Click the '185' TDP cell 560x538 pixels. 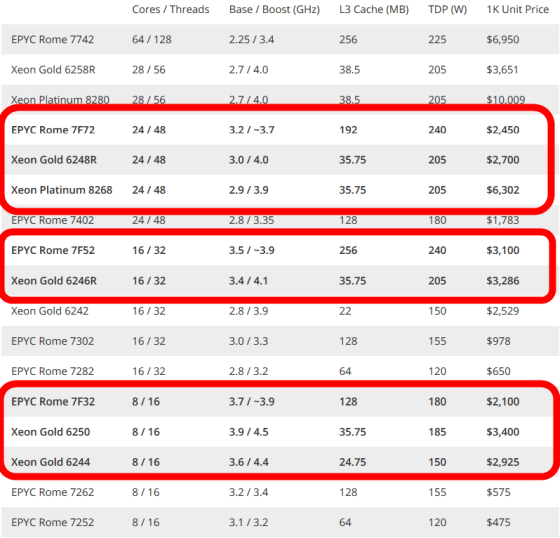click(437, 432)
